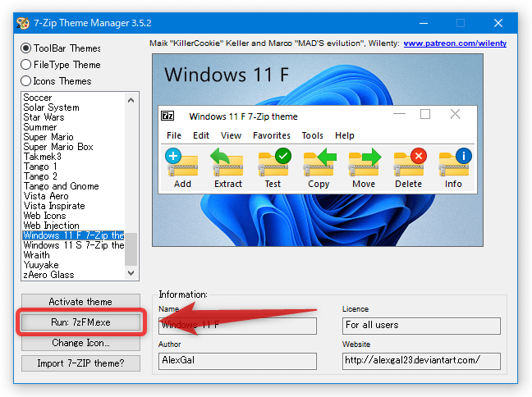Select Takmek3 in the theme list
The height and width of the screenshot is (397, 532).
(73, 157)
